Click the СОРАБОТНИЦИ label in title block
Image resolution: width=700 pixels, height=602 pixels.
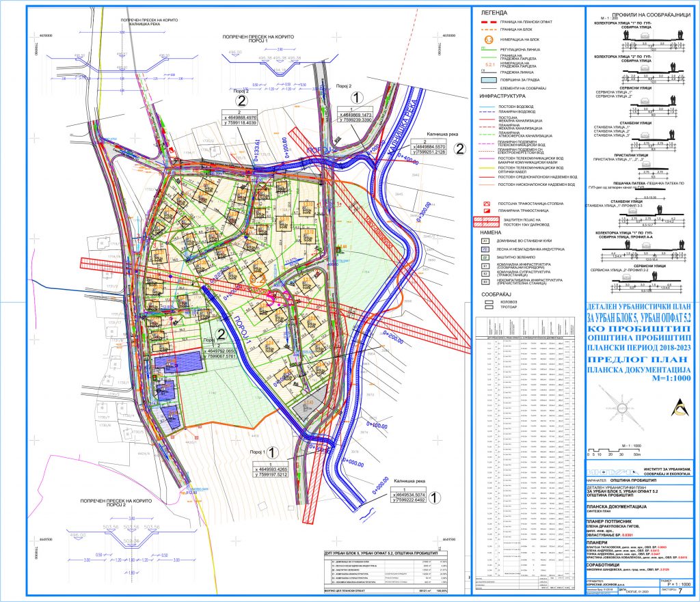[x=604, y=564]
